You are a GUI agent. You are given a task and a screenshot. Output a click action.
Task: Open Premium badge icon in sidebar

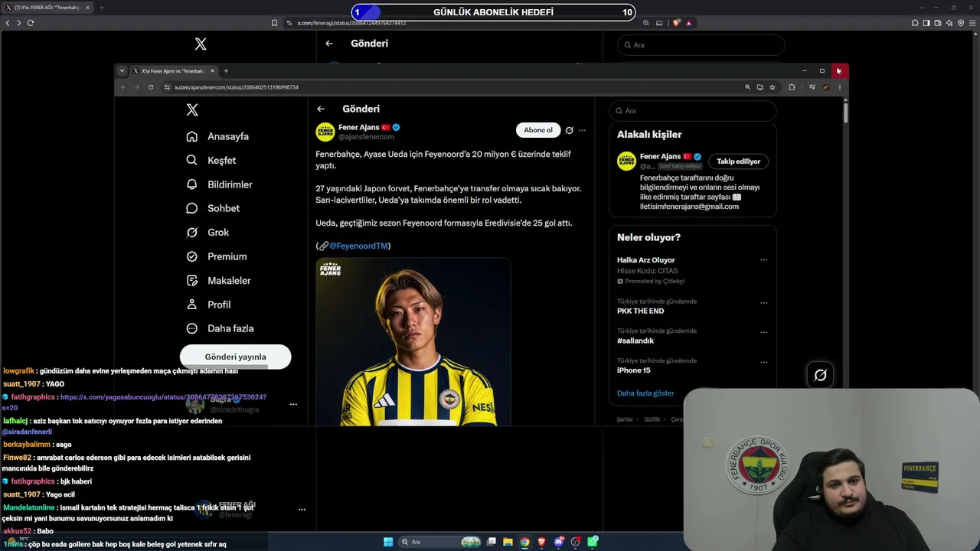192,256
